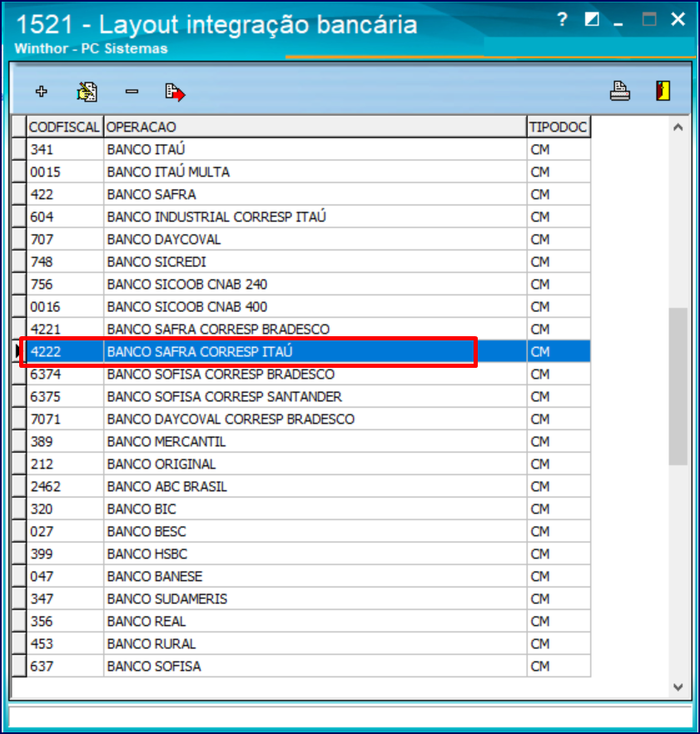Screen dimensions: 700x734
Task: Click row selector beside BANCO REAL
Action: [19, 621]
